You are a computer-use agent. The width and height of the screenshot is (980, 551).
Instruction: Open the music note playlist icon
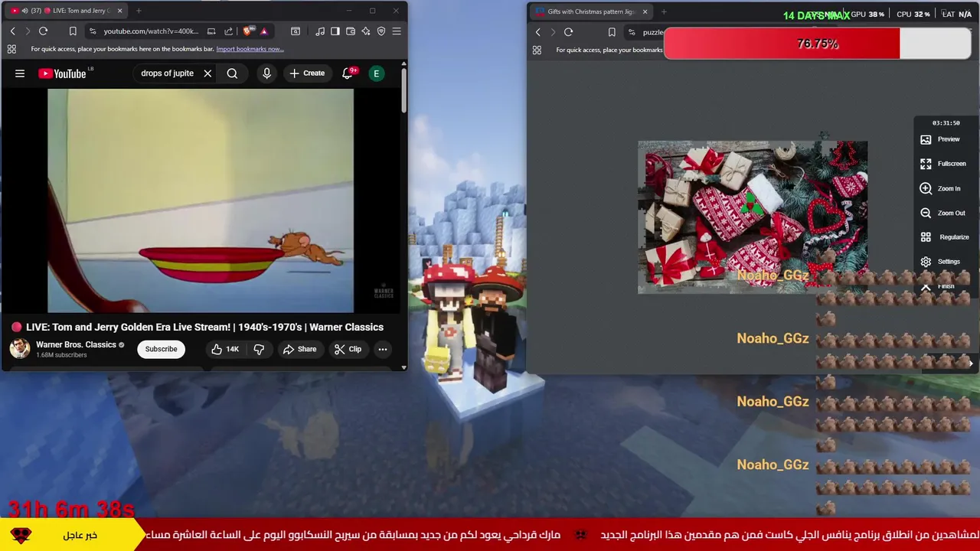tap(320, 31)
